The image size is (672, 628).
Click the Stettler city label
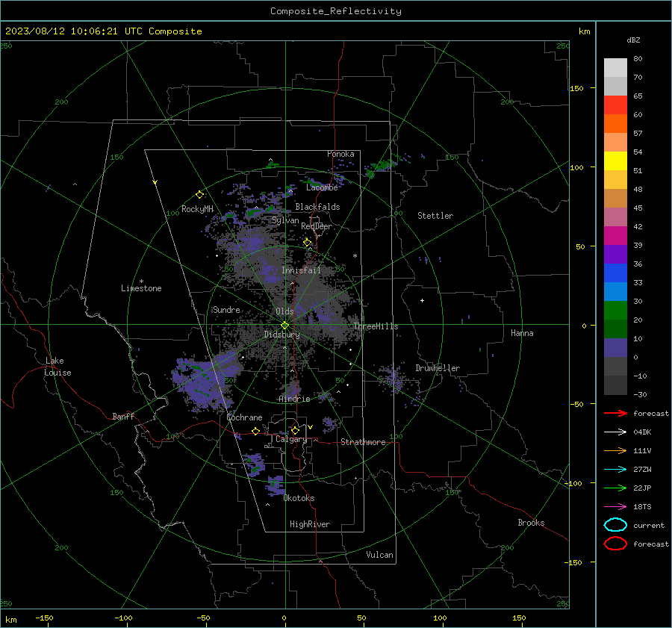click(x=435, y=216)
